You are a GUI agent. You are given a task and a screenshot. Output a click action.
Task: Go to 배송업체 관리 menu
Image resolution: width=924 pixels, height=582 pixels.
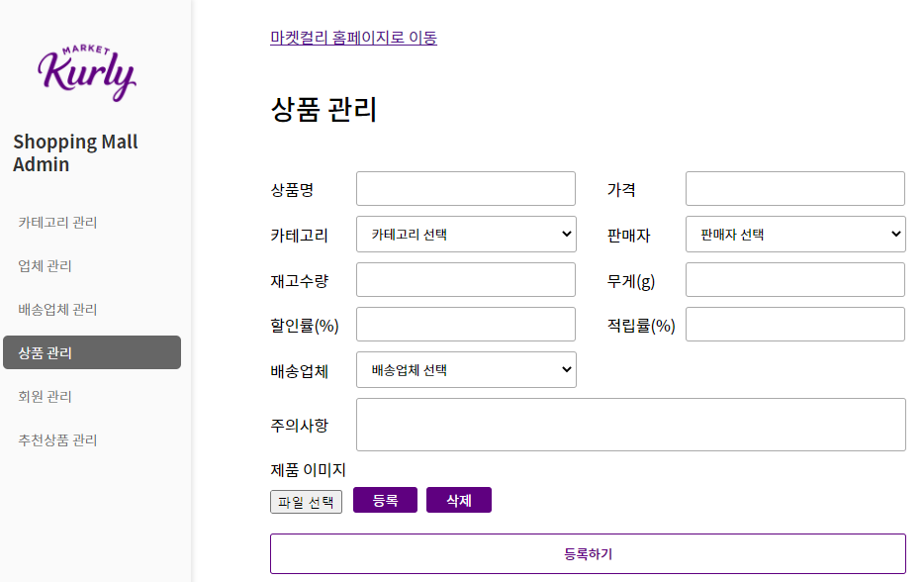click(x=57, y=310)
